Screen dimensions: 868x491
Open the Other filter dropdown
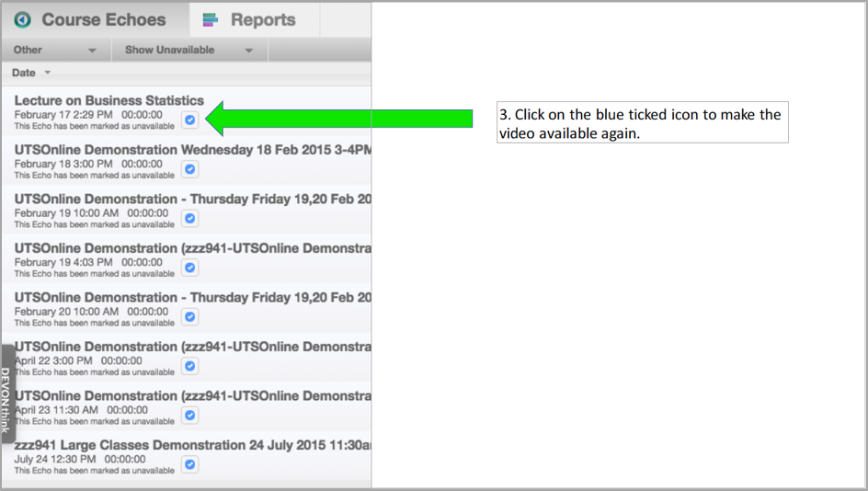click(55, 50)
